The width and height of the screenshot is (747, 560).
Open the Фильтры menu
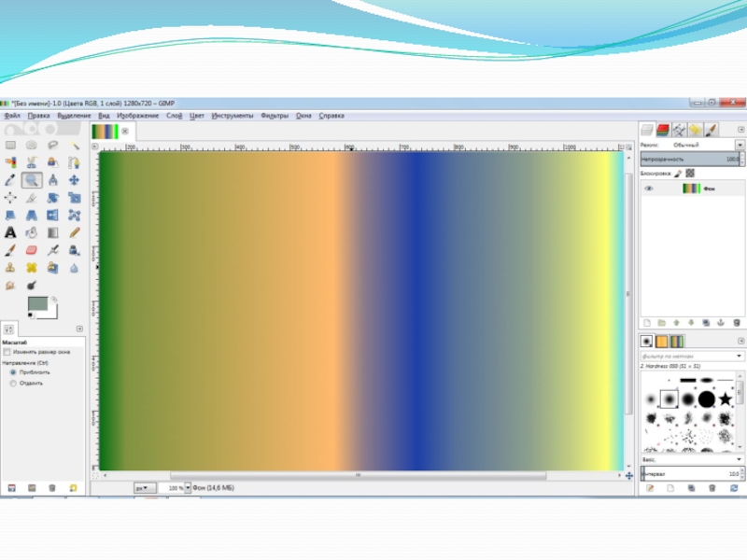275,116
